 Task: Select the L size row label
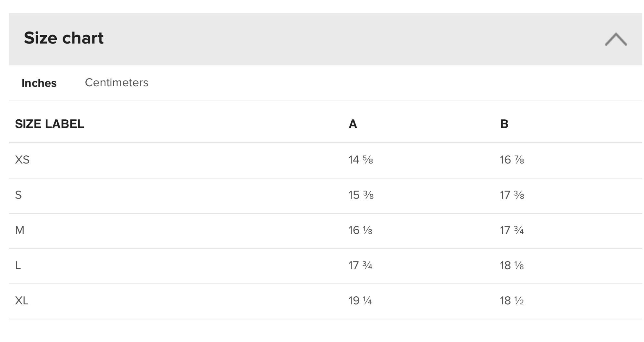18,266
